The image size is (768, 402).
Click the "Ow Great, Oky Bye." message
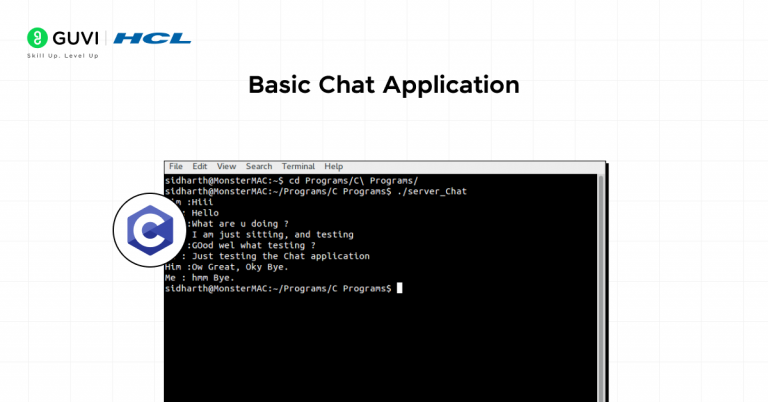tap(239, 267)
